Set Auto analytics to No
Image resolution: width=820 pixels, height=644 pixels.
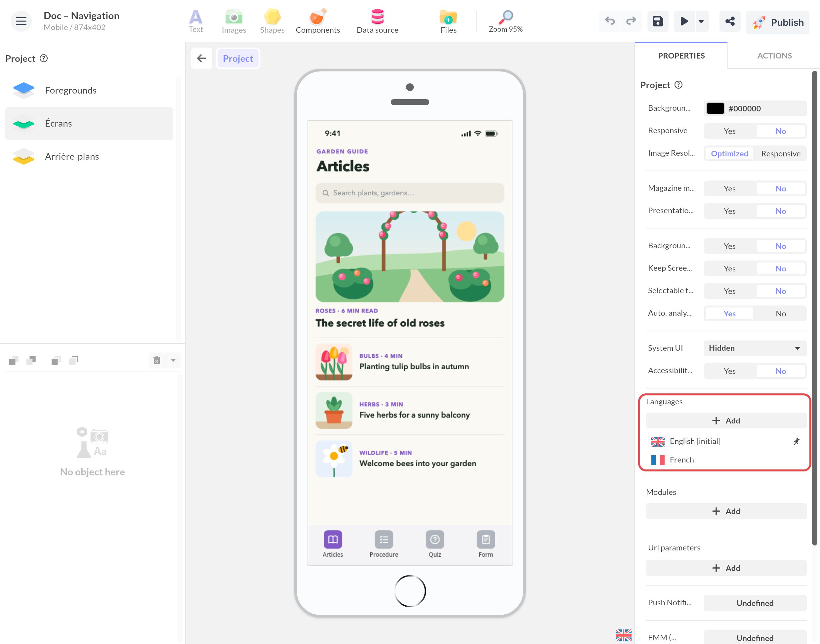781,314
